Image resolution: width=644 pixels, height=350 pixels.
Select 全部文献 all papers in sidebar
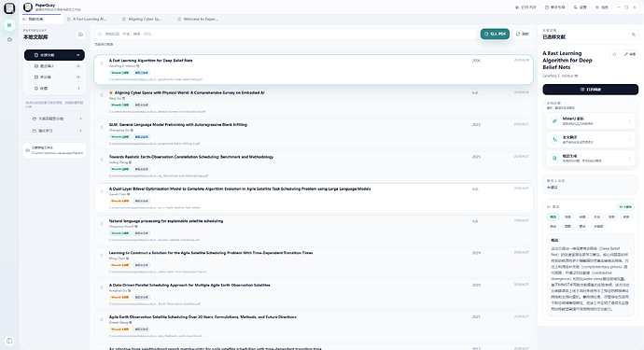pos(55,55)
